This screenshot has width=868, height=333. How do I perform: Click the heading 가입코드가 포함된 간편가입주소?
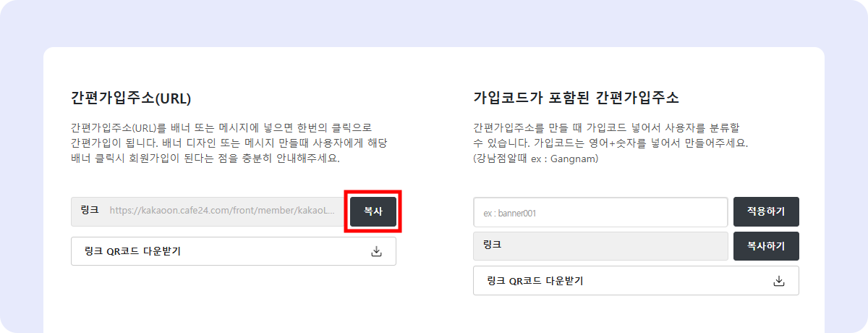[576, 98]
